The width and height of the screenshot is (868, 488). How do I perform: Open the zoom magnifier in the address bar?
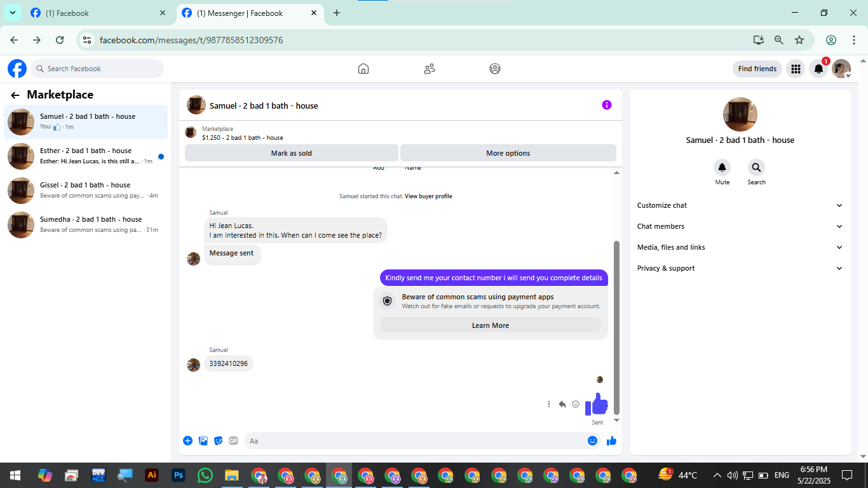[779, 40]
